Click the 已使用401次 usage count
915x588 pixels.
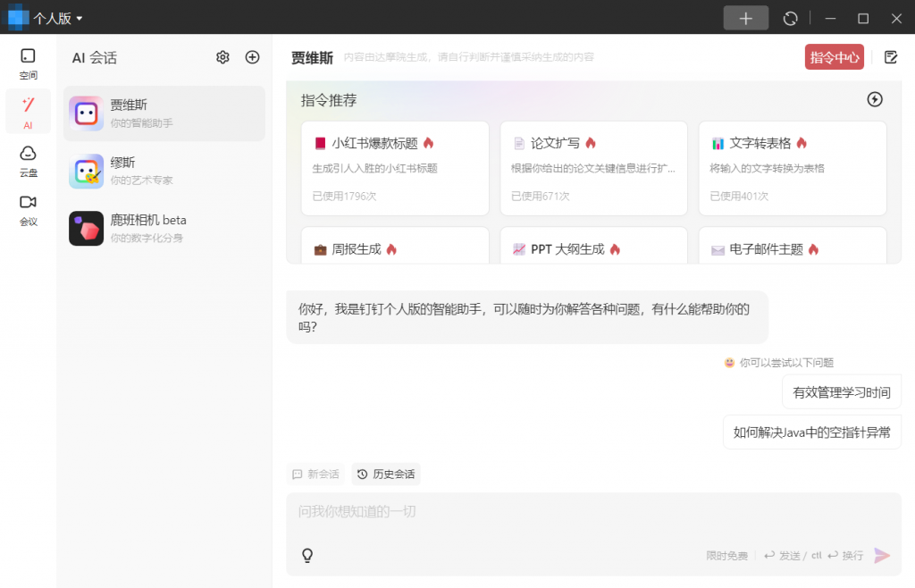739,196
